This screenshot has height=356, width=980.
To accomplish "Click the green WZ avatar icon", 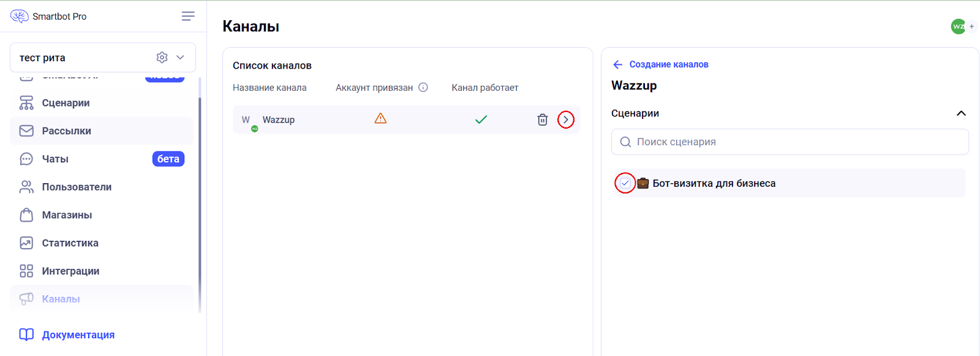I will click(958, 26).
